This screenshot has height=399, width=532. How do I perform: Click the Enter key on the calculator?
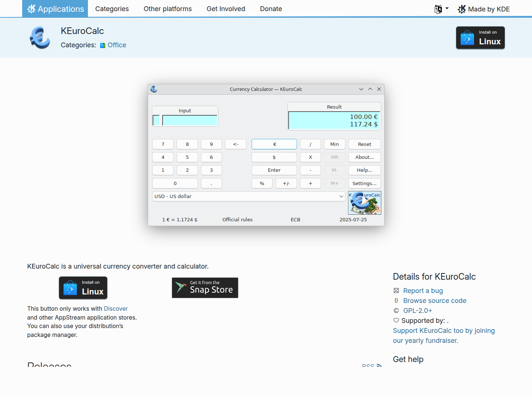(274, 170)
